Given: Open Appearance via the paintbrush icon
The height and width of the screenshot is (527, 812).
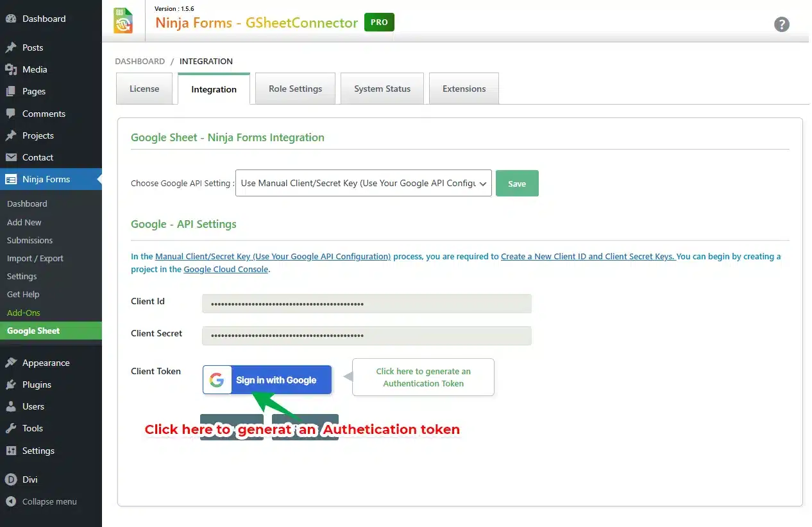Looking at the screenshot, I should tap(11, 363).
